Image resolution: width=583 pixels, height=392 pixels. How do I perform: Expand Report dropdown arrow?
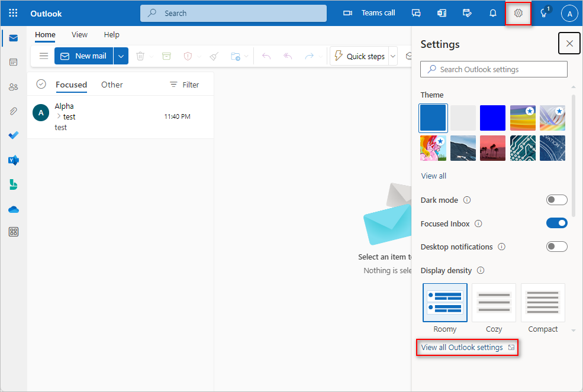coord(199,57)
